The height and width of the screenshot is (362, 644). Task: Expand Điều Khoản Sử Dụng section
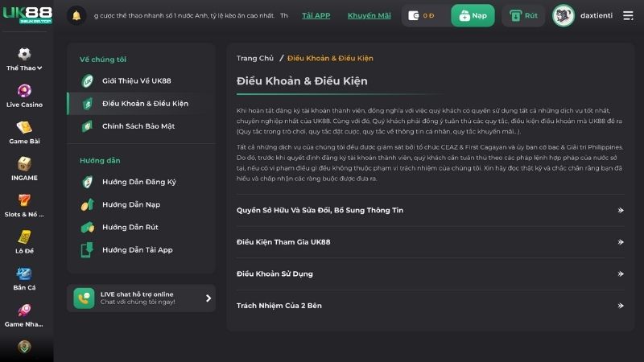[430, 274]
